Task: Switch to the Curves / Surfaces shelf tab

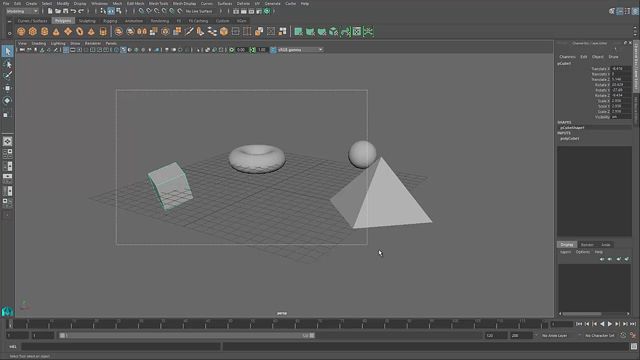Action: coord(32,21)
